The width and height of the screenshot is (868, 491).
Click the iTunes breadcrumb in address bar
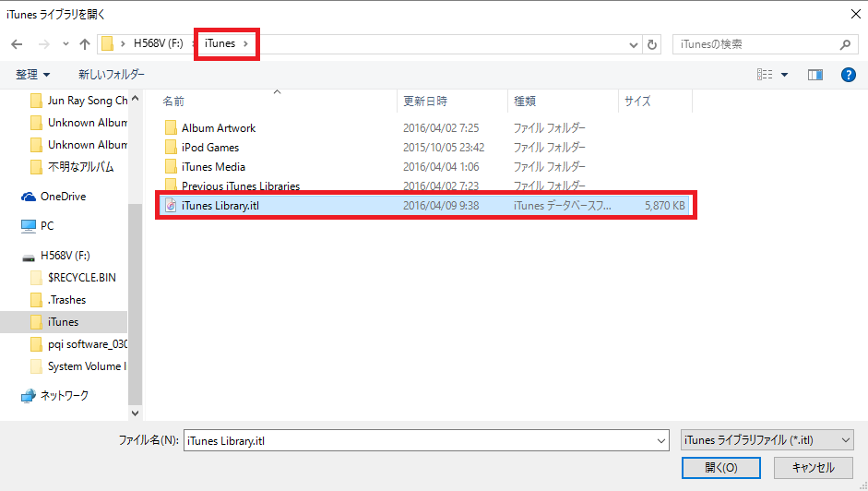pos(220,43)
